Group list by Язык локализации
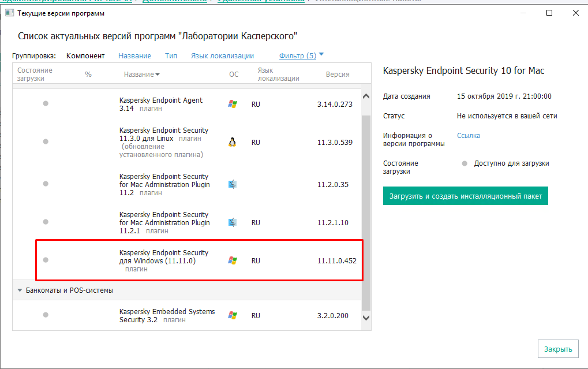Screen dimensions: 588x369 (222, 56)
